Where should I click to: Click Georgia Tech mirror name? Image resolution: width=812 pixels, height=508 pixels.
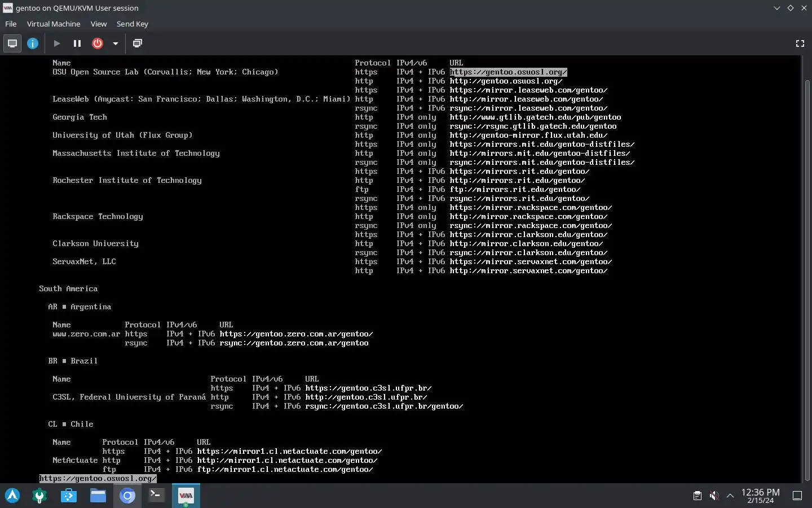(80, 117)
